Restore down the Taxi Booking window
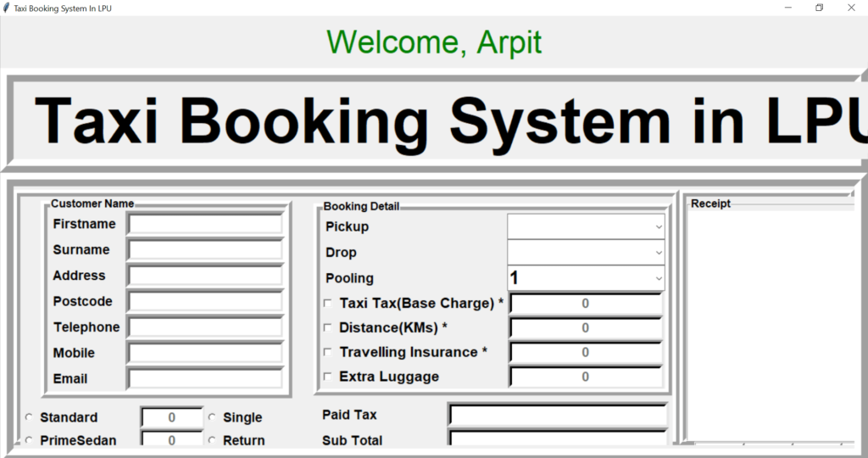The width and height of the screenshot is (868, 458). 820,8
